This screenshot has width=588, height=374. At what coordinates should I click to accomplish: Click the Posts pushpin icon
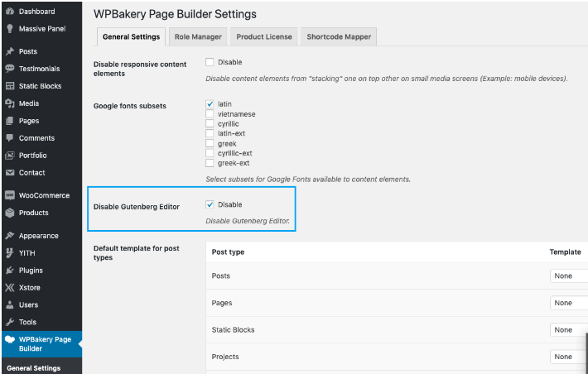(10, 51)
